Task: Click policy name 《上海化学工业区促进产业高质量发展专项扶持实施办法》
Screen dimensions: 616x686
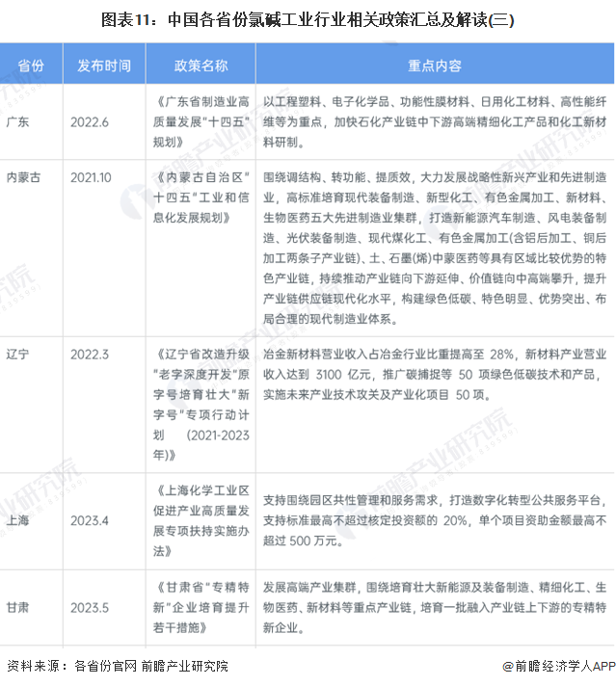Action: (201, 520)
